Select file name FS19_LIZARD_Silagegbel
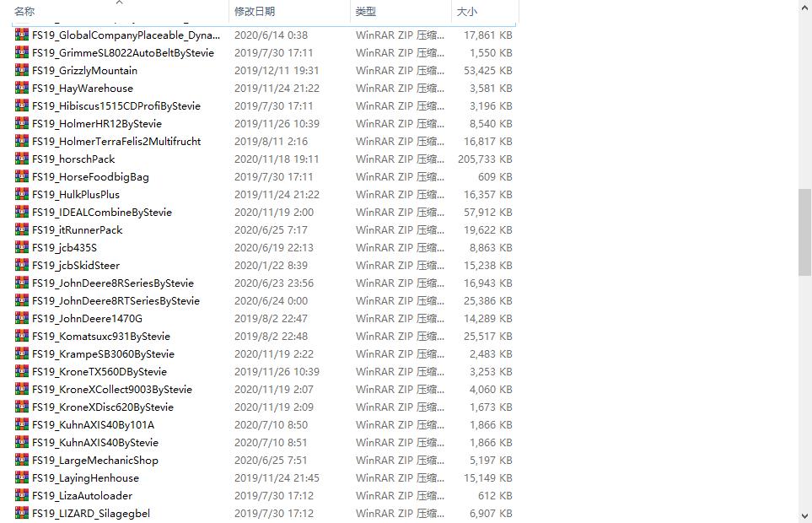812x523 pixels. coord(91,513)
